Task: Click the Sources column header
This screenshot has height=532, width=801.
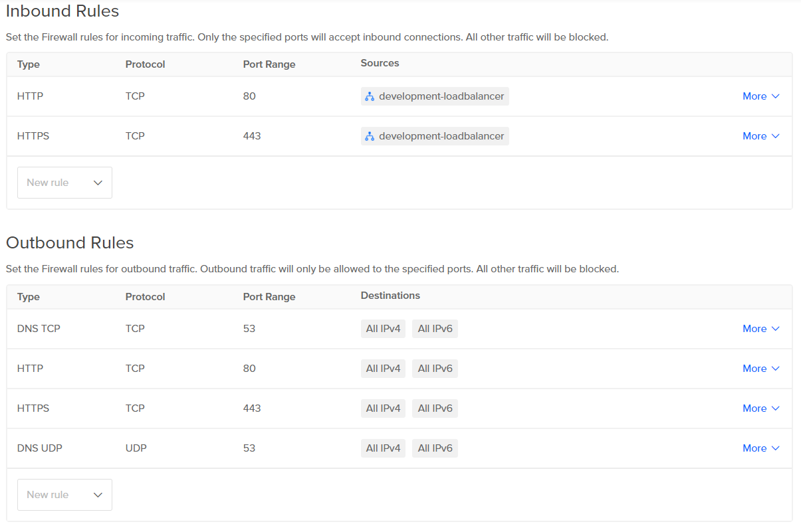Action: click(380, 63)
